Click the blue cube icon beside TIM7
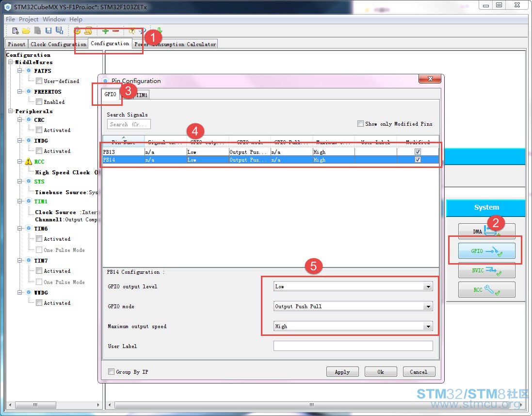532x416 pixels. pos(29,260)
